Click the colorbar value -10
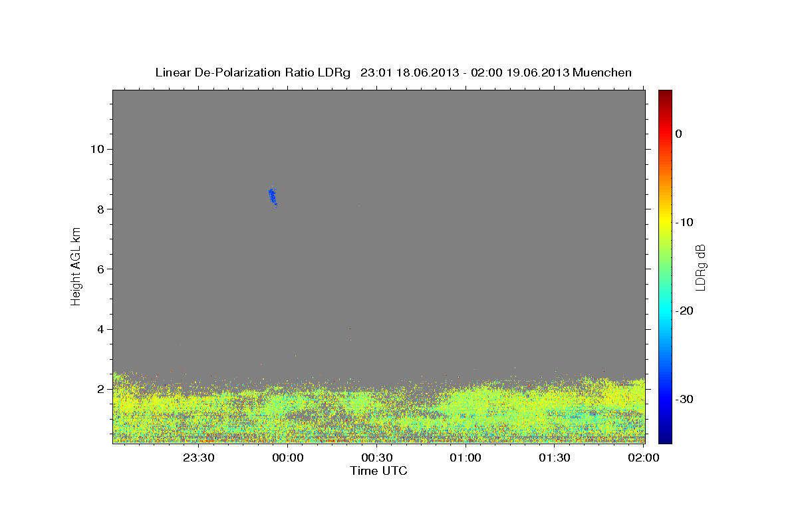Screen dimensions: 798x532 tap(684, 222)
